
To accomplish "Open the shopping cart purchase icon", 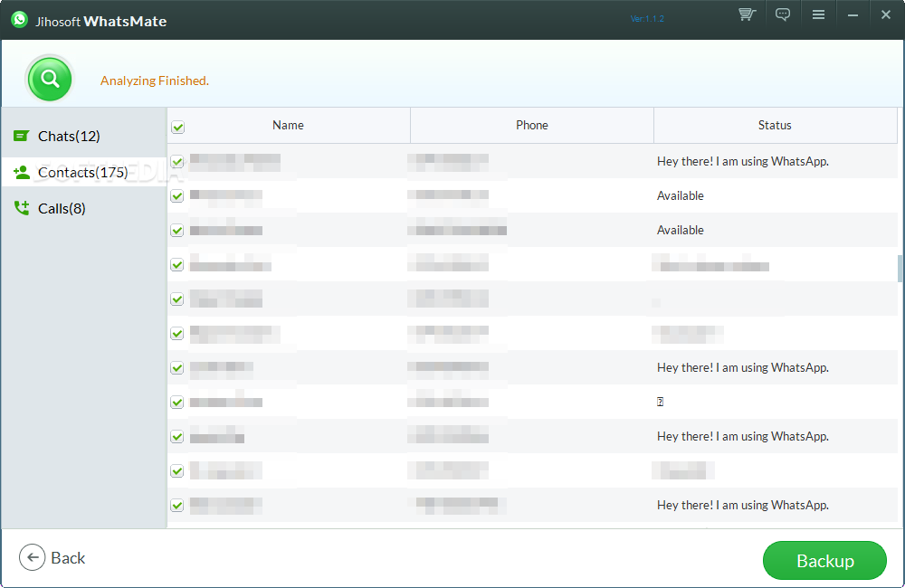I will coord(748,14).
